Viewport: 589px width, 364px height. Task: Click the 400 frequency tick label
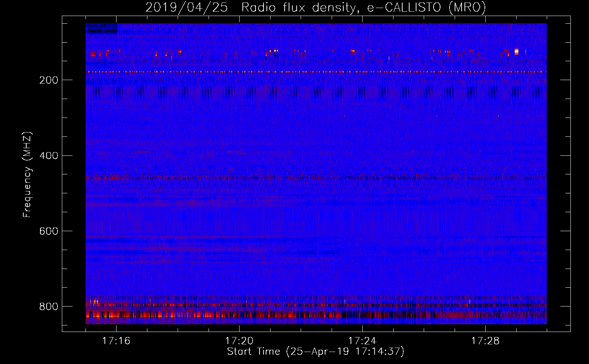tap(49, 156)
